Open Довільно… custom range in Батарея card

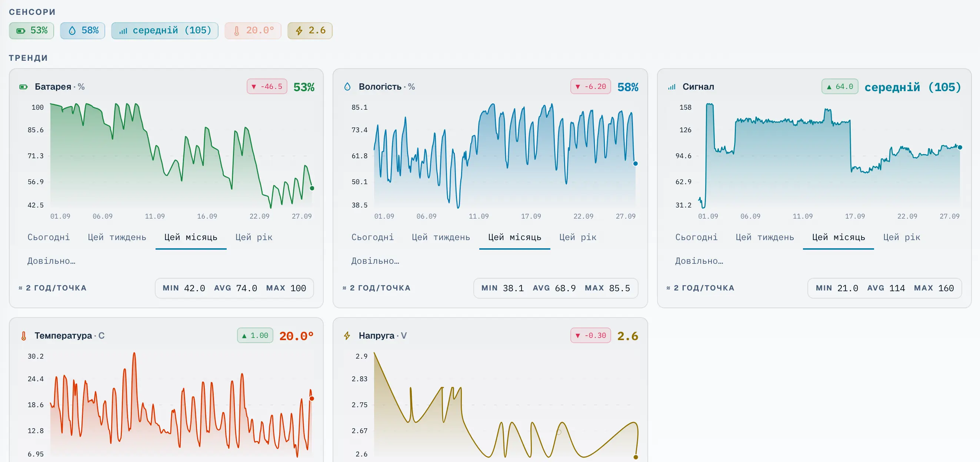tap(51, 261)
